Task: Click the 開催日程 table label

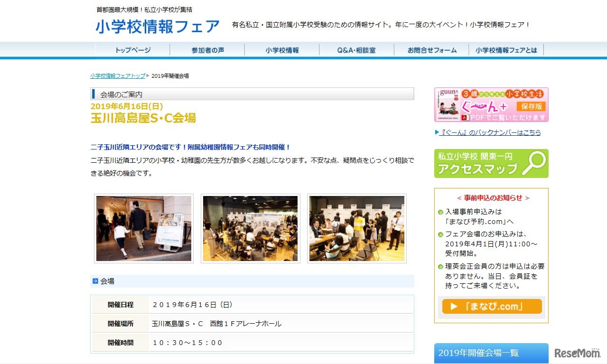Action: [121, 305]
